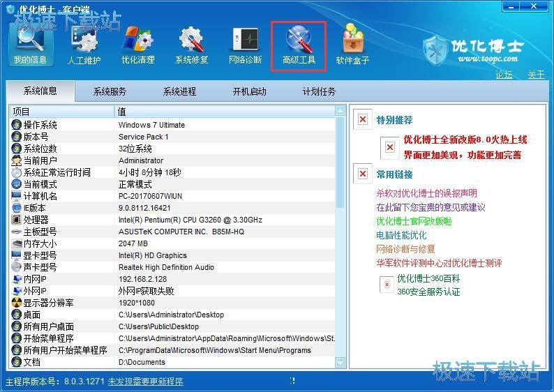This screenshot has height=392, width=554.
Task: Open the 高级工具 toolbar icon
Action: [299, 46]
